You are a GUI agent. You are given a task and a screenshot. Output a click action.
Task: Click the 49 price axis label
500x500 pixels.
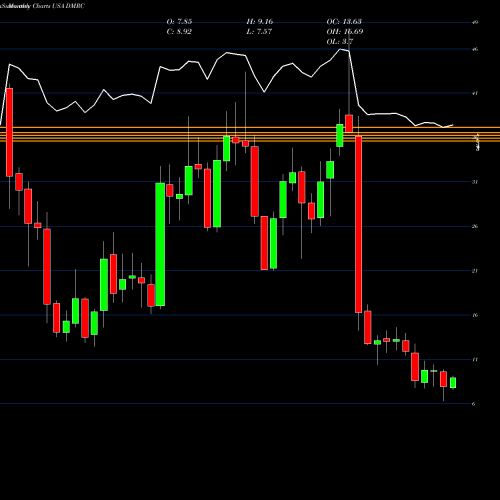pos(475,22)
